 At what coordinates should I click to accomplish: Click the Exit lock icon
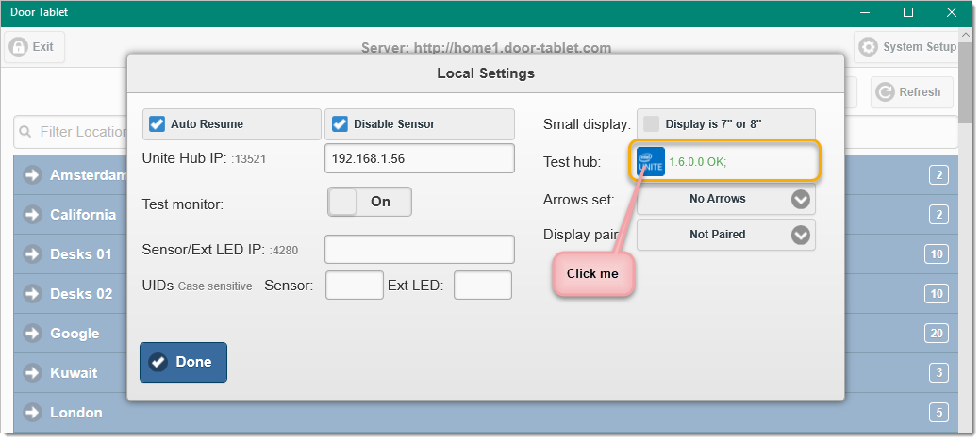pyautogui.click(x=19, y=47)
